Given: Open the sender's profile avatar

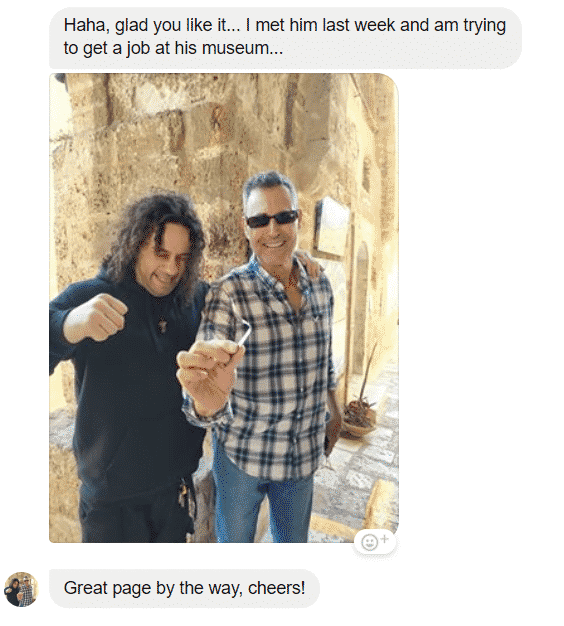Looking at the screenshot, I should [21, 589].
